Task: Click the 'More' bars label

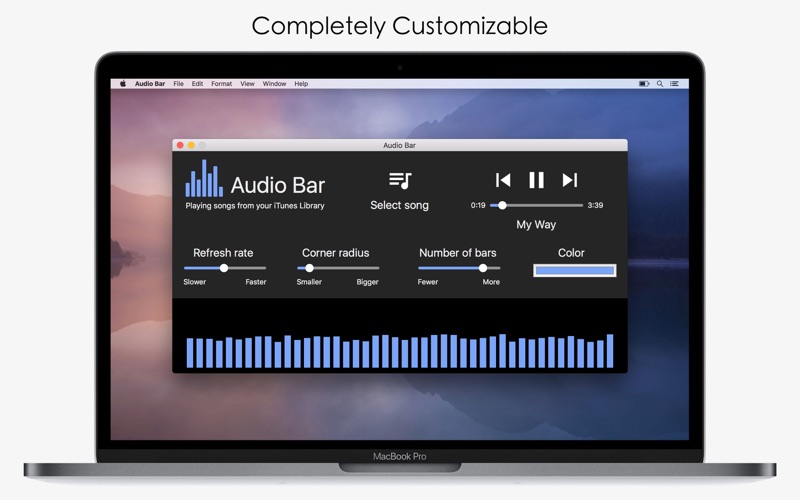Action: click(x=491, y=282)
